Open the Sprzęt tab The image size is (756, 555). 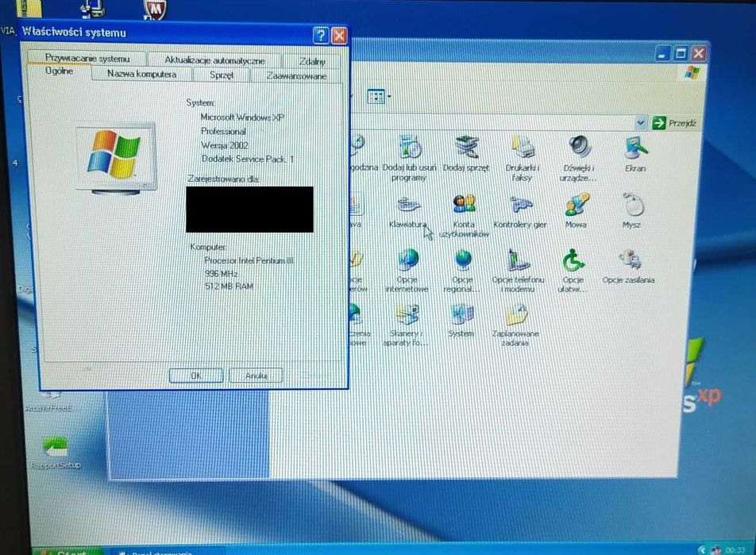click(x=222, y=75)
